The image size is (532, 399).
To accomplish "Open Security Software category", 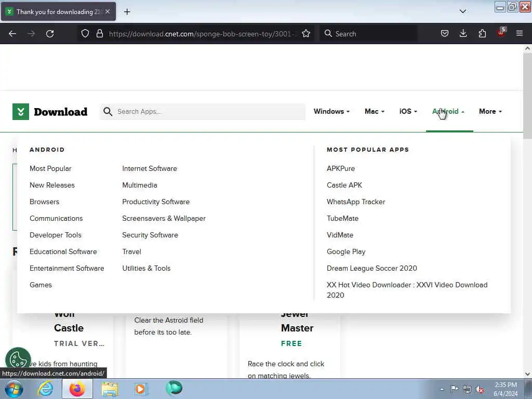I will [x=150, y=235].
